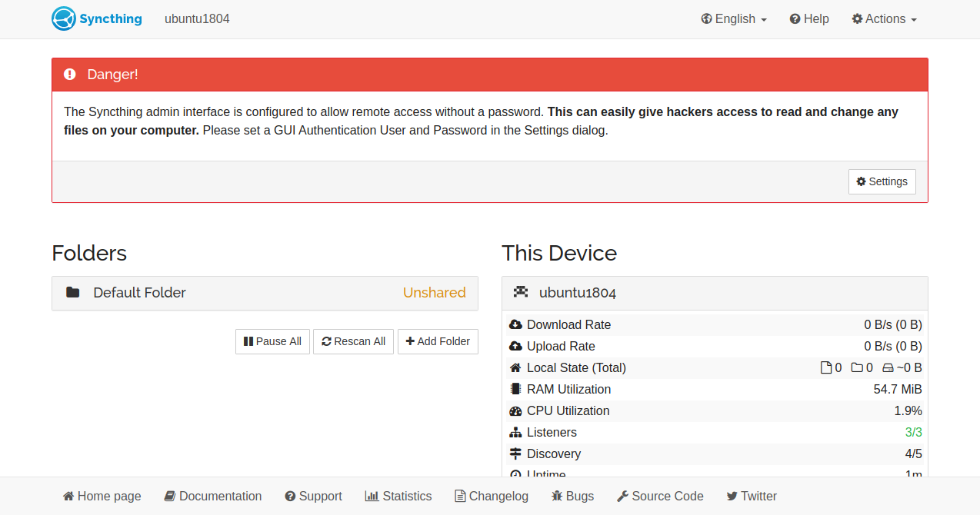Click the Discovery 4/5 value
This screenshot has height=515, width=980.
(x=914, y=454)
